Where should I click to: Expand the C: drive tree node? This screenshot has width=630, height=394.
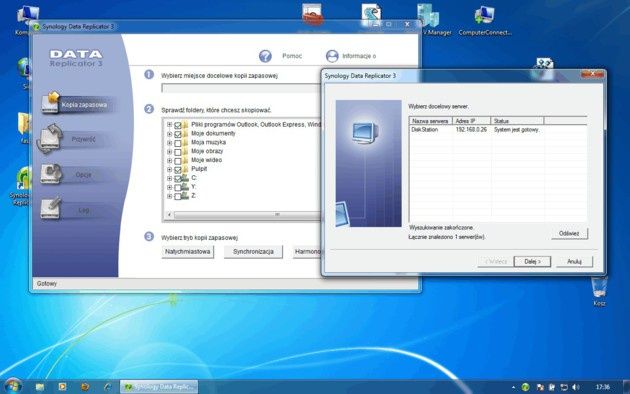pyautogui.click(x=170, y=178)
